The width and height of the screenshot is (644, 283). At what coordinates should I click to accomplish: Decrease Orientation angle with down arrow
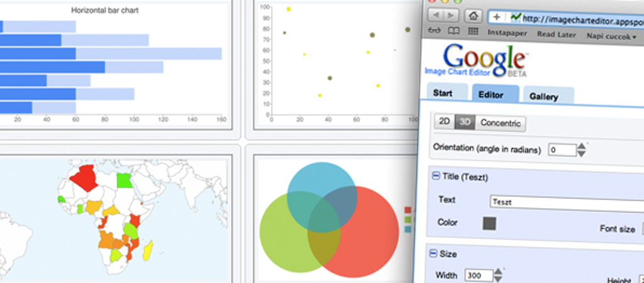point(581,153)
